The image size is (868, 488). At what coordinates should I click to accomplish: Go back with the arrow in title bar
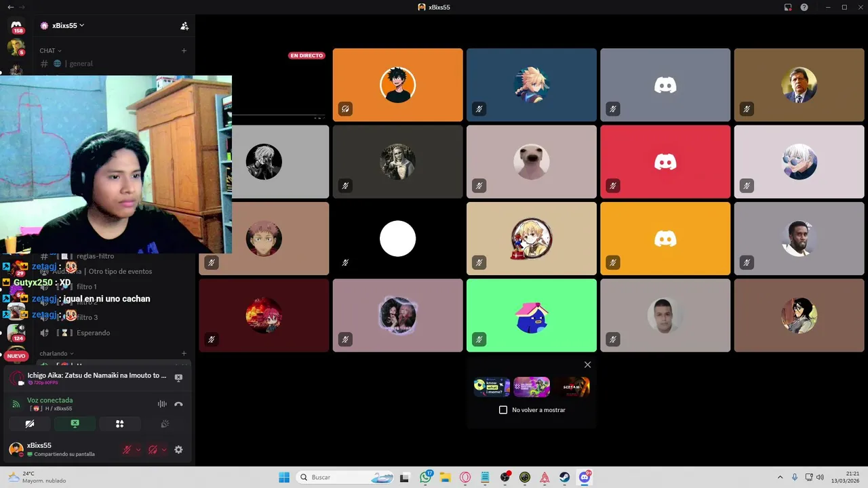pyautogui.click(x=10, y=7)
